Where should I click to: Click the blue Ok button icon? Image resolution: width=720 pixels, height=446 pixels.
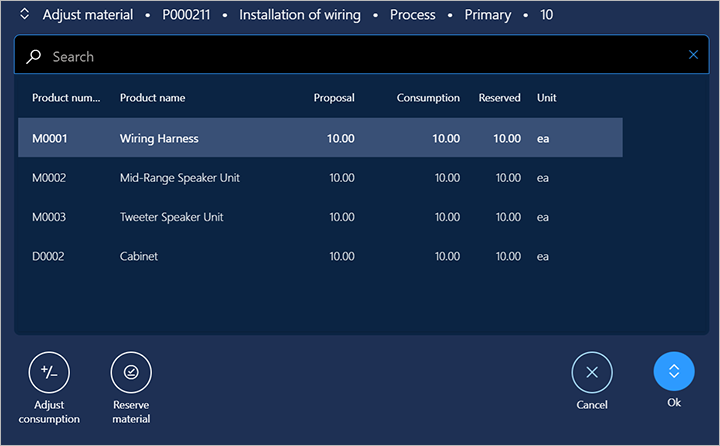pos(674,371)
